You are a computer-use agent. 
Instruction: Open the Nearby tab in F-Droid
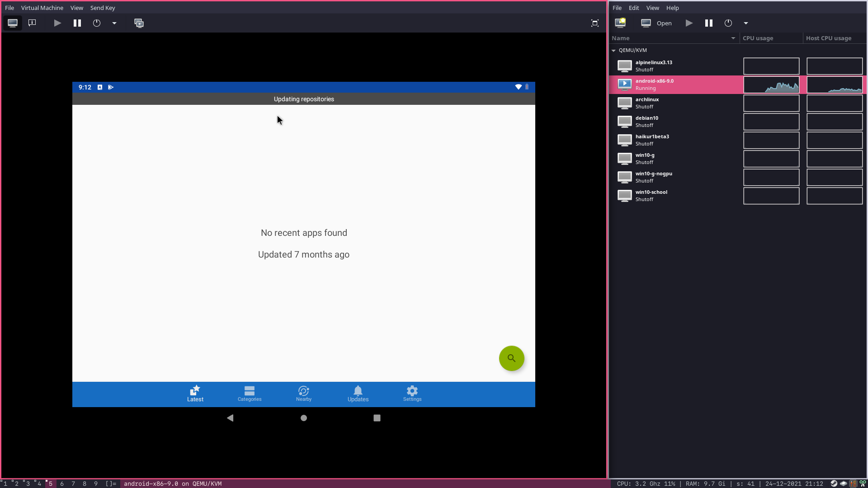coord(304,394)
